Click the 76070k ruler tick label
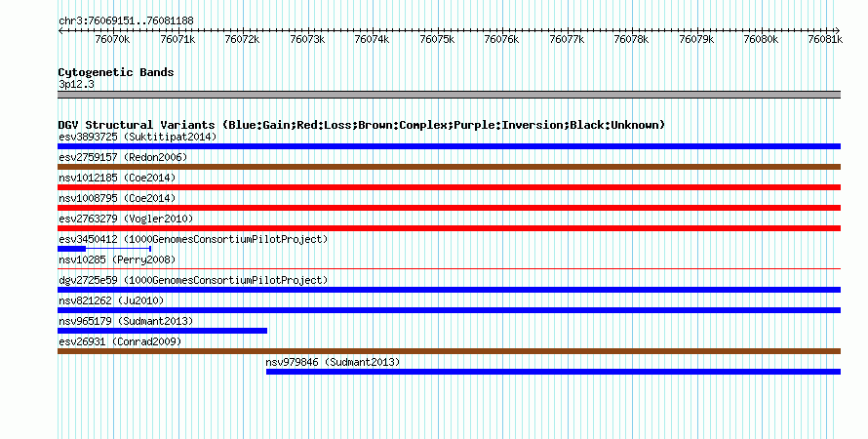This screenshot has height=439, width=868. coord(112,39)
